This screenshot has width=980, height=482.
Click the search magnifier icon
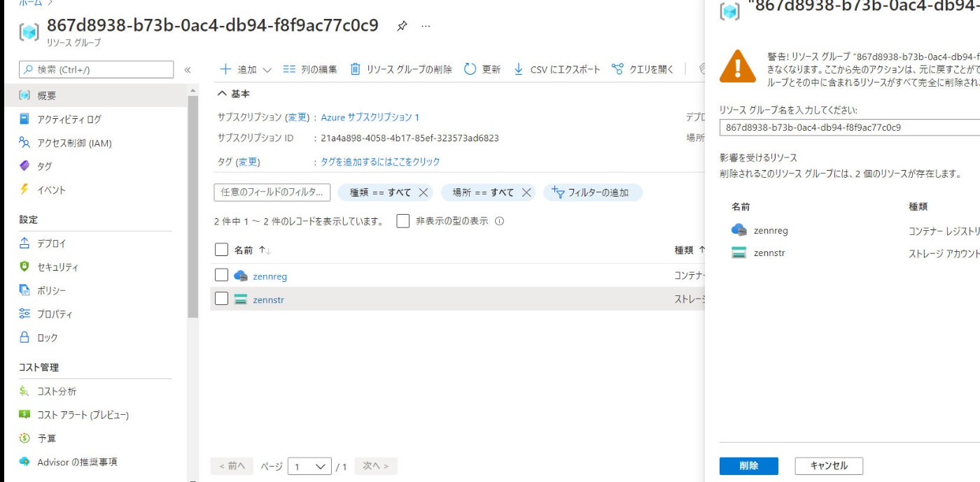(29, 69)
